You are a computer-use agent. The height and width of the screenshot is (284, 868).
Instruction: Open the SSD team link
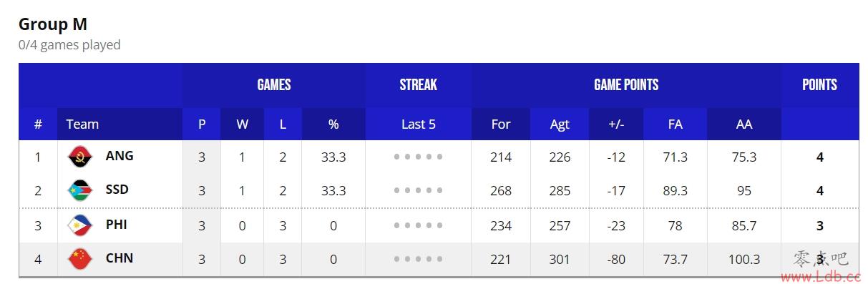coord(118,190)
